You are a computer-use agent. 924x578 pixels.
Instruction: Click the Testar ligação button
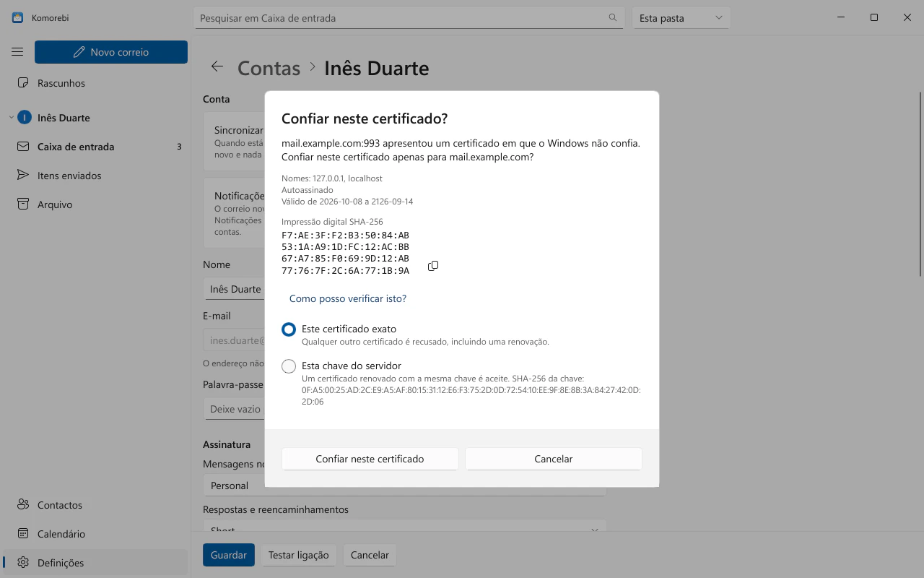(x=298, y=555)
